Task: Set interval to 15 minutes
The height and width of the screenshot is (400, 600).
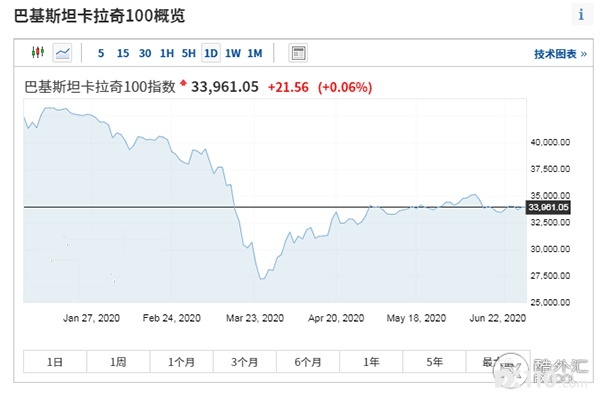Action: (123, 53)
